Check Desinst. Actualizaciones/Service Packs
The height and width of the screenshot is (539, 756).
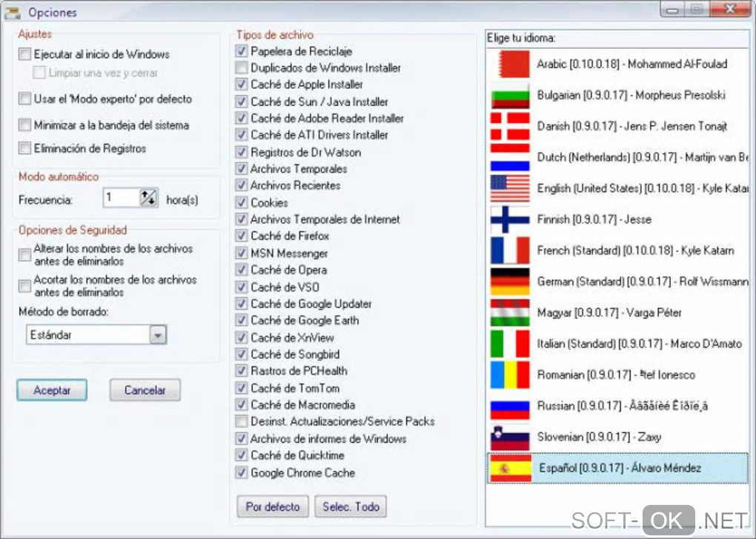[242, 421]
